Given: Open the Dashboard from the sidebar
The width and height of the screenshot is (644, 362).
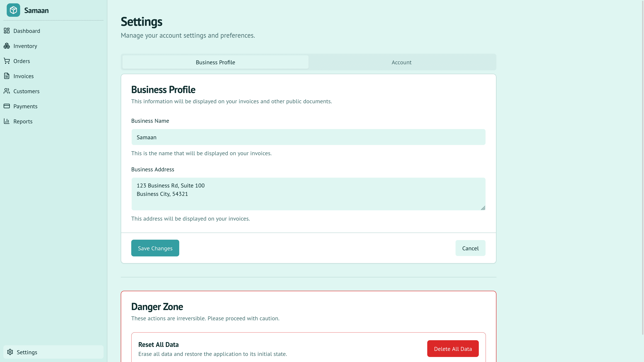Looking at the screenshot, I should point(27,31).
